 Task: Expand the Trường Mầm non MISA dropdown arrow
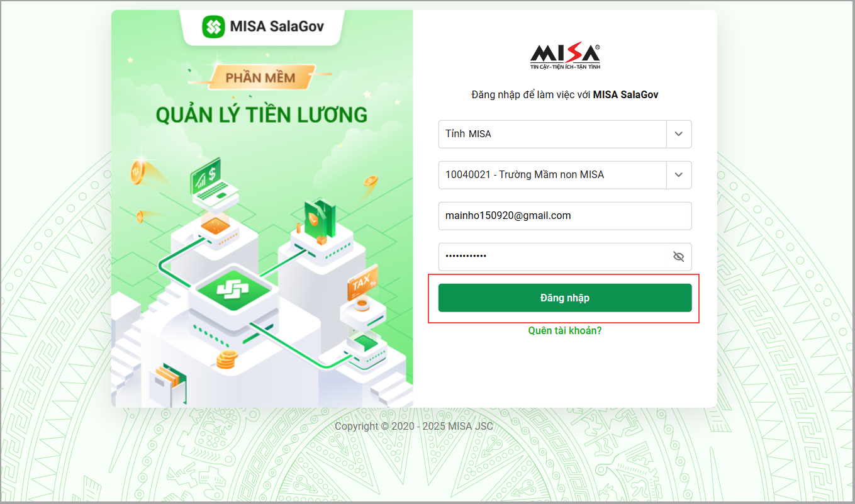[678, 175]
